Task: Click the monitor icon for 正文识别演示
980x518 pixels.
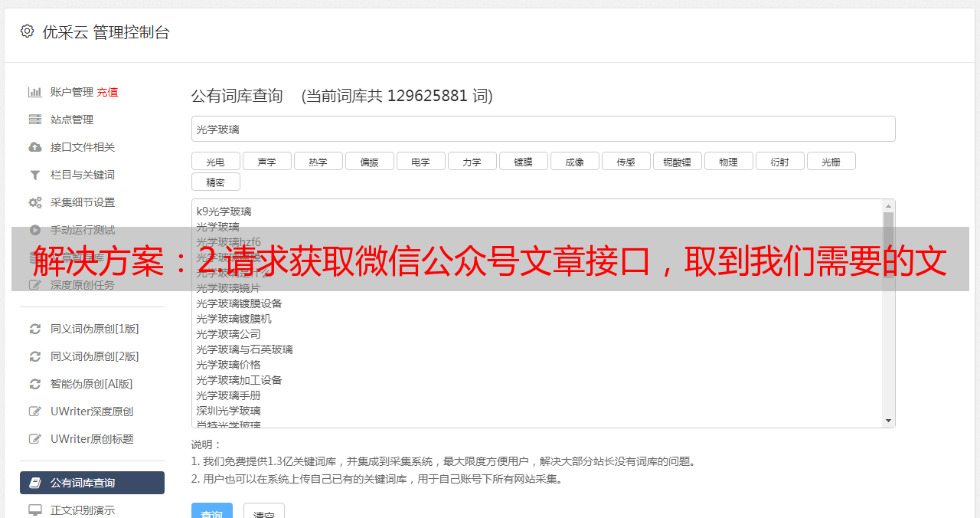Action: [x=35, y=510]
